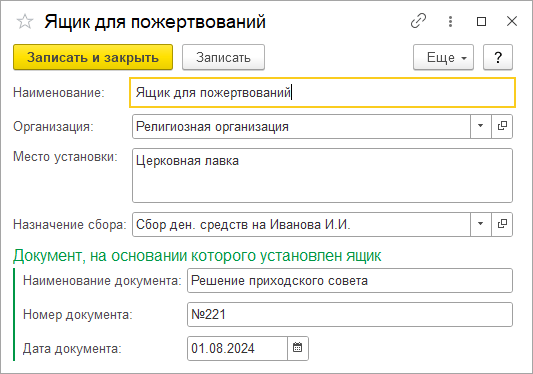The width and height of the screenshot is (533, 374).
Task: Expand the Организация dropdown arrow
Action: (481, 126)
